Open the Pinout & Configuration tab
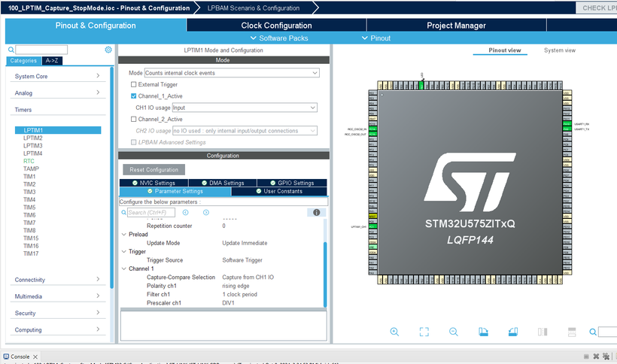Viewport: 617px width, 364px height. click(x=96, y=25)
